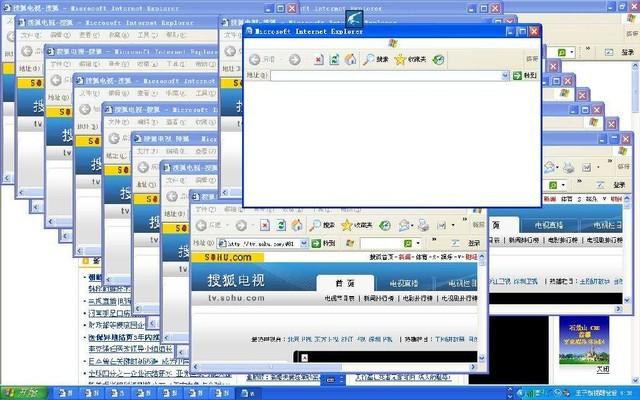Open History icon in front Sohu TV window

(384, 225)
